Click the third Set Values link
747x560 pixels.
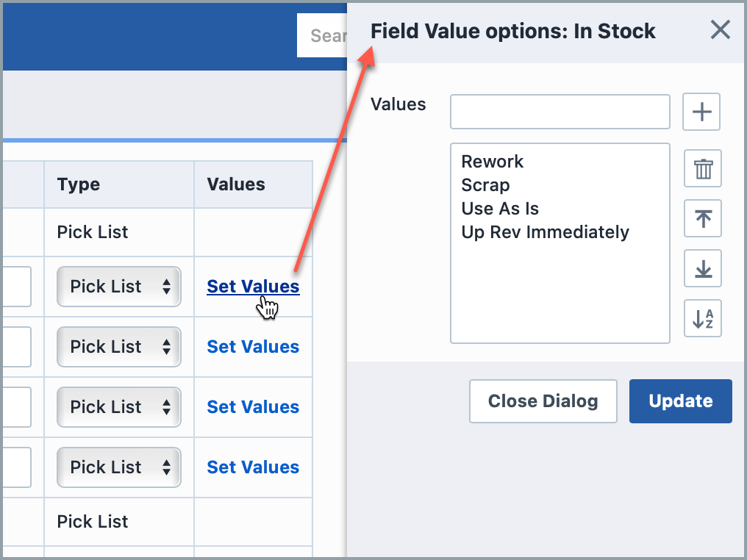click(x=253, y=407)
